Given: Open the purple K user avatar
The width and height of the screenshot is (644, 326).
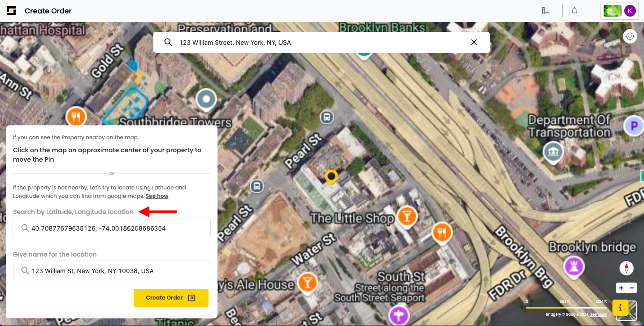Looking at the screenshot, I should [630, 11].
